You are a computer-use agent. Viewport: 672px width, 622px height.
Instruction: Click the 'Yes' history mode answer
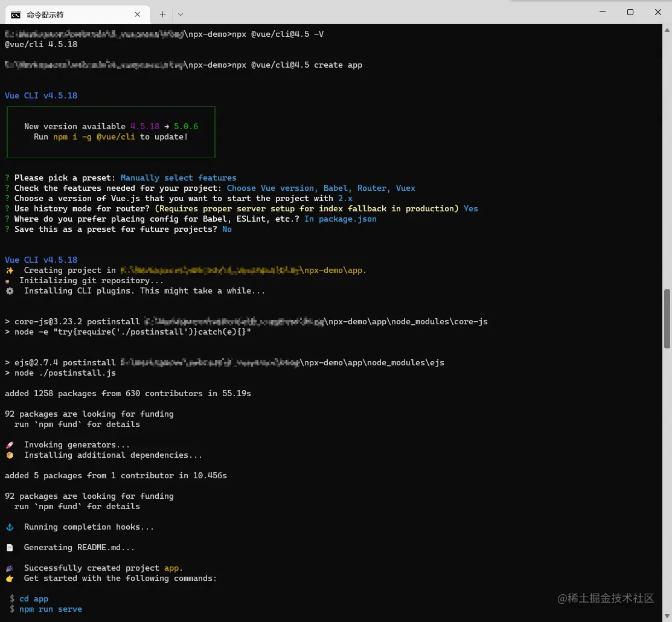click(470, 209)
